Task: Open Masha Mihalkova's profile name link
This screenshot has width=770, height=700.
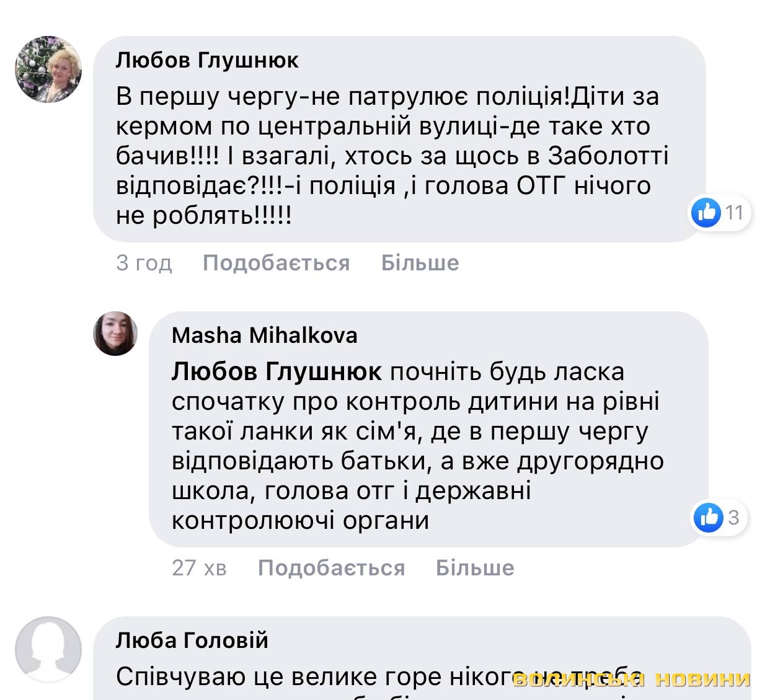Action: (264, 335)
